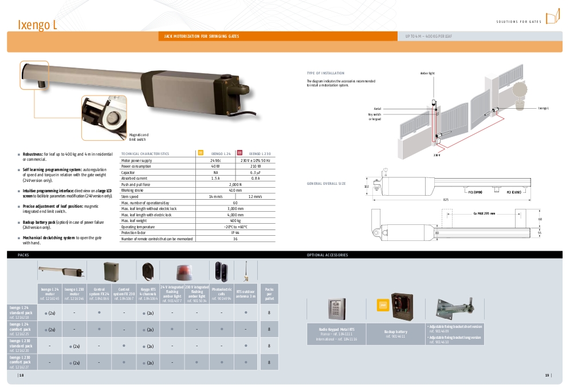
Task: Click the 'Keygo RTS 4 channels' column header
Action: 148,294
